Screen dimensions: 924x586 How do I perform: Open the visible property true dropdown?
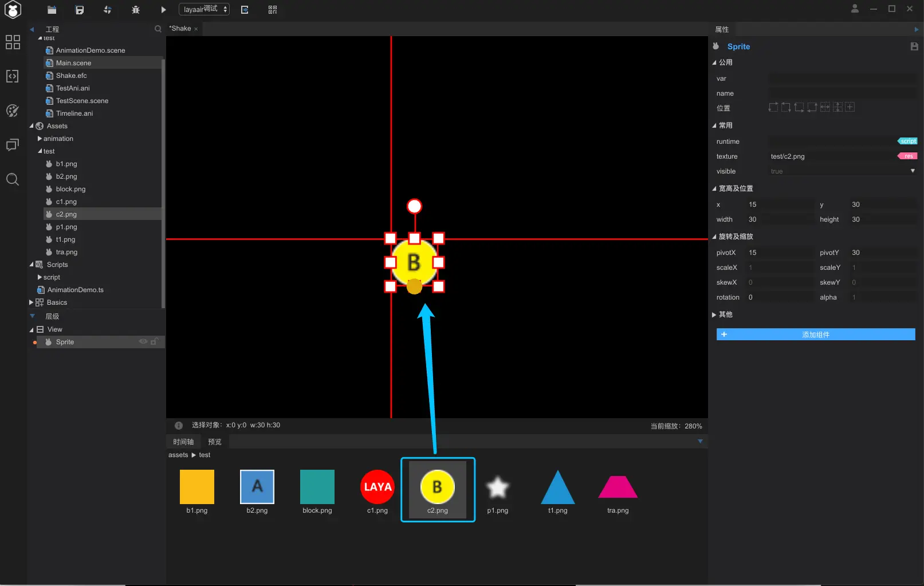point(842,171)
